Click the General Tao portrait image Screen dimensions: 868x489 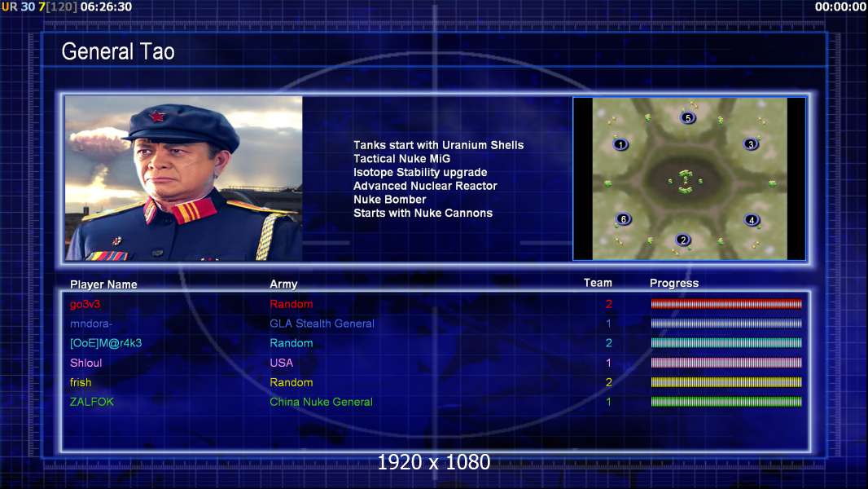click(184, 178)
